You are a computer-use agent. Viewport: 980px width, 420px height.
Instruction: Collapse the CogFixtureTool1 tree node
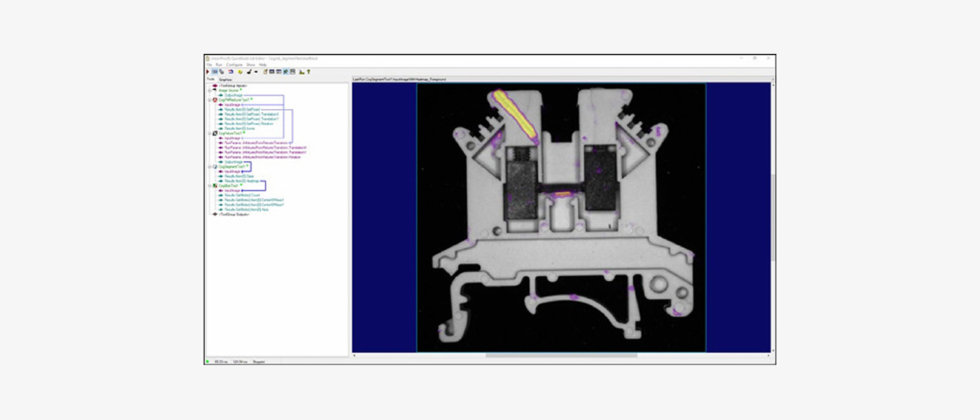coord(209,133)
